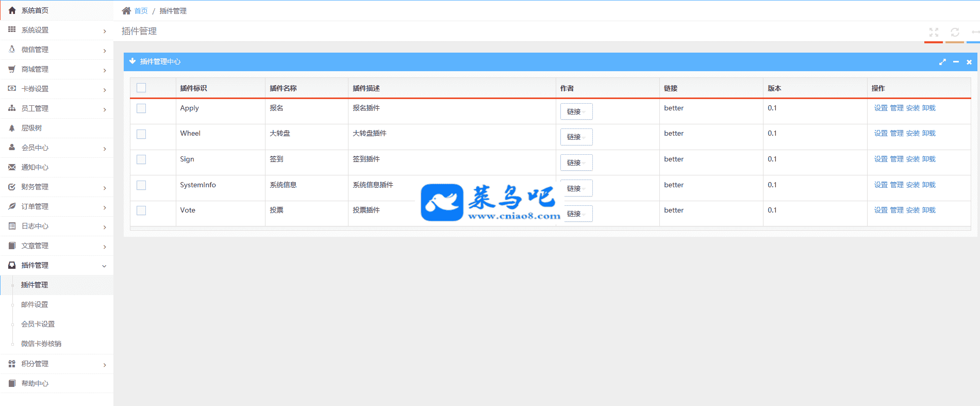Tick the checkbox for the Vote plugin row
This screenshot has width=980, height=406.
pos(141,210)
